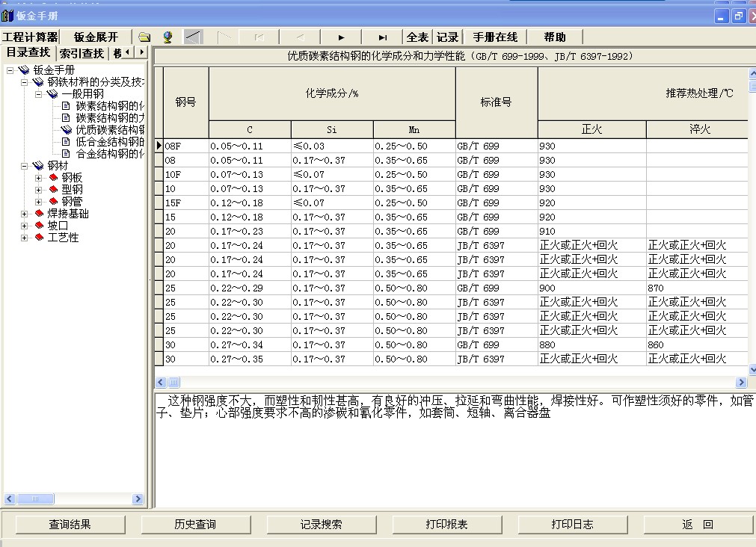Click the 钢号 column header

(186, 102)
